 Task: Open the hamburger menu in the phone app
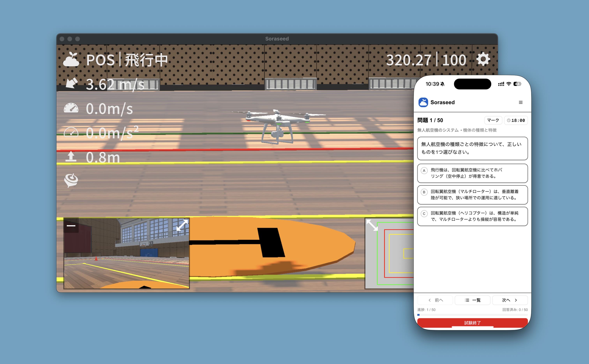tap(520, 102)
